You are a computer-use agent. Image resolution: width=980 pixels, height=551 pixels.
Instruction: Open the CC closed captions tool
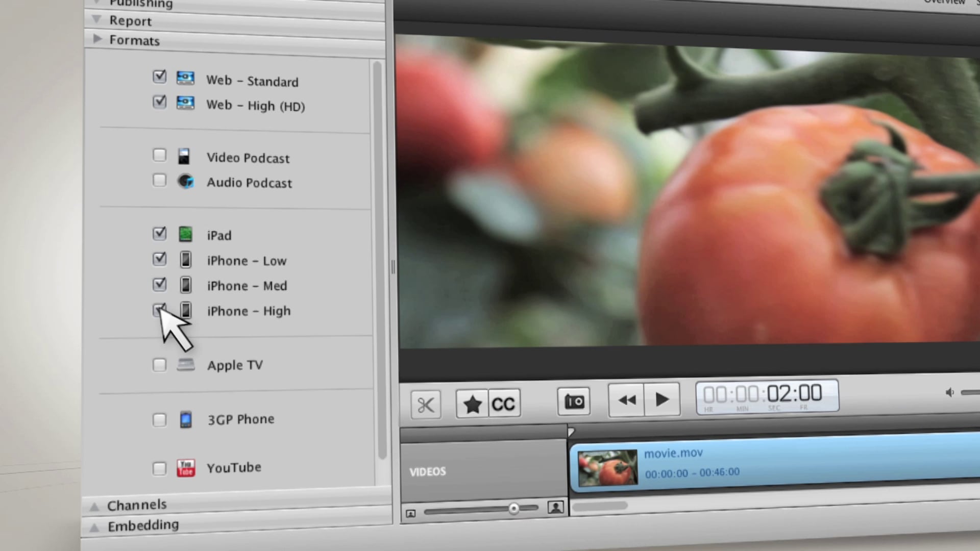[x=504, y=404]
